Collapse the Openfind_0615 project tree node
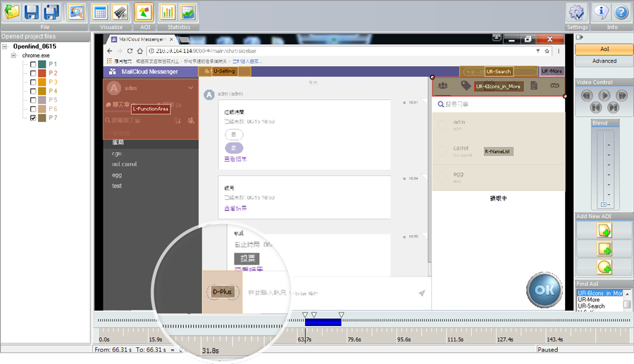 [x=6, y=46]
